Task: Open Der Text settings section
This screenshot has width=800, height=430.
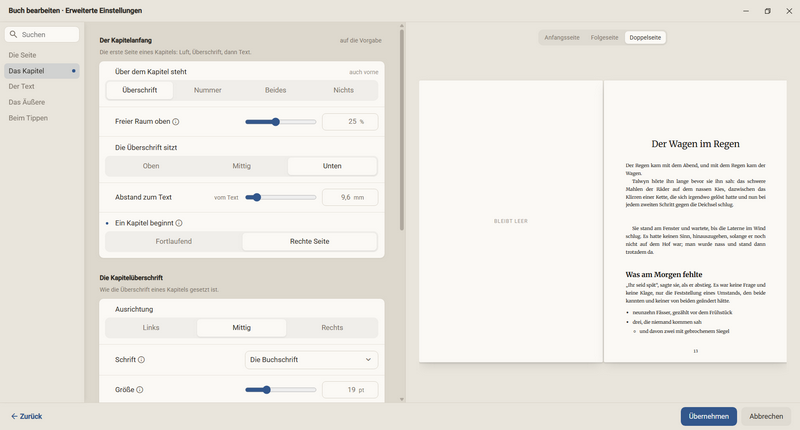Action: coord(42,87)
